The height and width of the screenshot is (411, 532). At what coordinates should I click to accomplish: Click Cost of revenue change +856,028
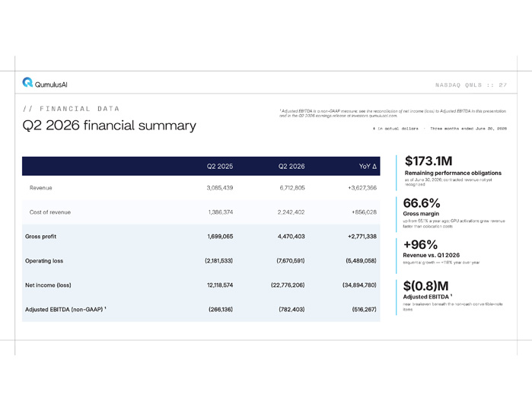[364, 212]
